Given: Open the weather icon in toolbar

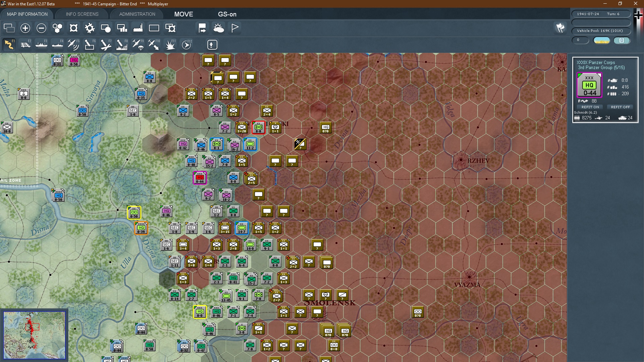Looking at the screenshot, I should pyautogui.click(x=219, y=28).
